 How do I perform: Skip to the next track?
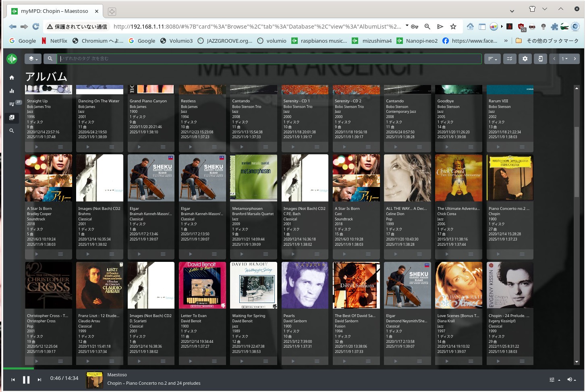(x=39, y=380)
